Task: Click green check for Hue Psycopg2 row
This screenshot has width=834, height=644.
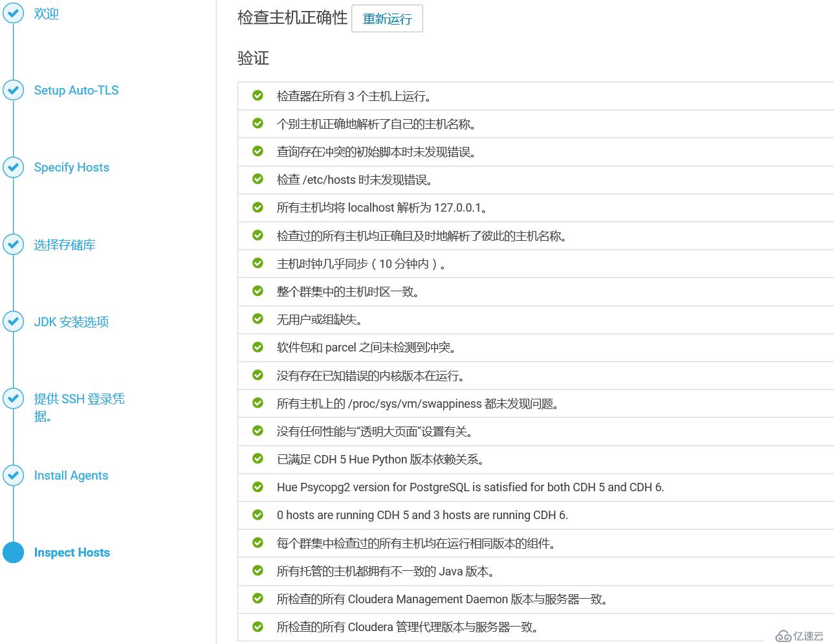Action: point(258,486)
